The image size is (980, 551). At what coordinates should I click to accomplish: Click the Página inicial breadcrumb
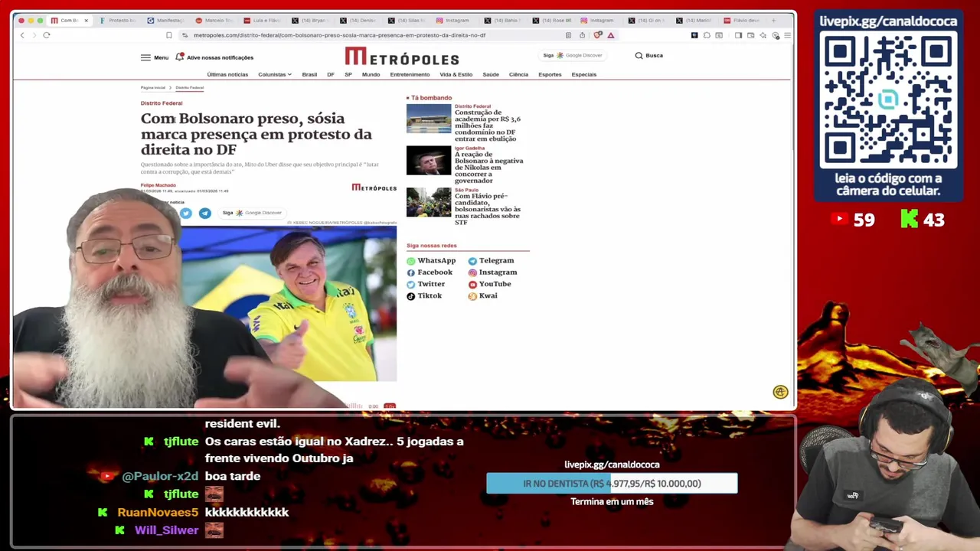(x=153, y=88)
